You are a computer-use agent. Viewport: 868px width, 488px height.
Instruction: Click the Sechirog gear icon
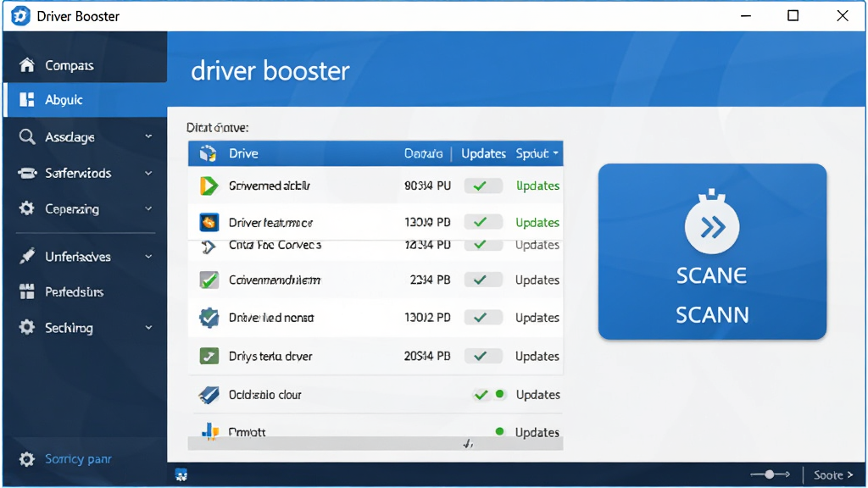pos(26,327)
